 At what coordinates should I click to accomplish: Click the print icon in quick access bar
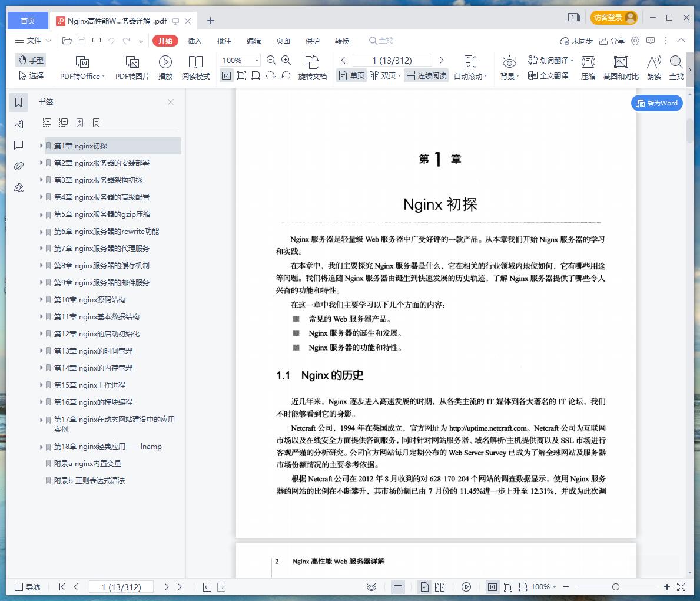(97, 41)
